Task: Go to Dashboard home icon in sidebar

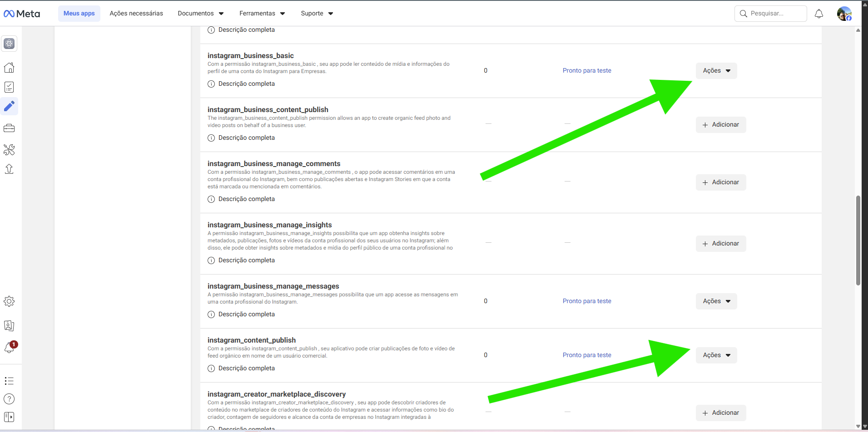Action: pos(9,68)
